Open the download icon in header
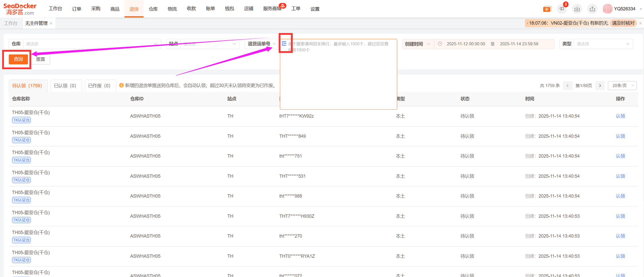Image resolution: width=644 pixels, height=277 pixels. pyautogui.click(x=577, y=9)
